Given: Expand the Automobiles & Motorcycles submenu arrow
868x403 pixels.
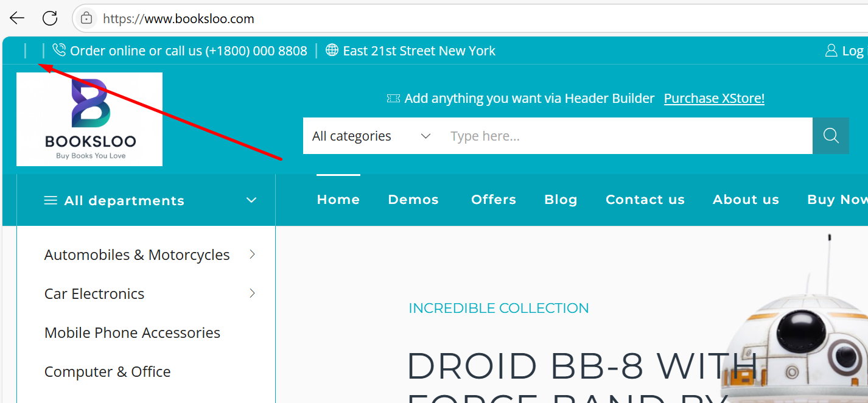Looking at the screenshot, I should point(252,254).
